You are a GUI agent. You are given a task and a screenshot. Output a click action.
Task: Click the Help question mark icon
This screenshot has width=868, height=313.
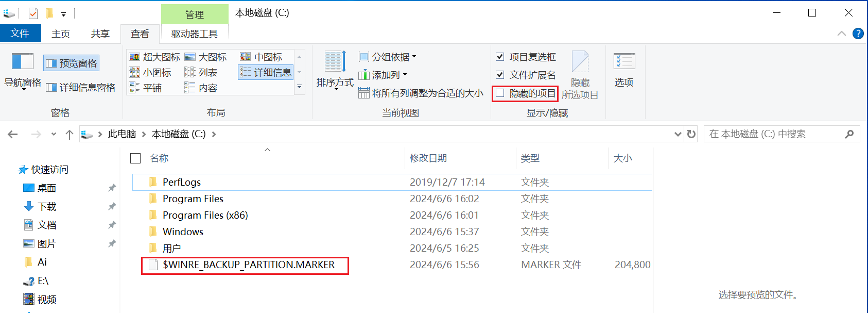click(x=858, y=34)
